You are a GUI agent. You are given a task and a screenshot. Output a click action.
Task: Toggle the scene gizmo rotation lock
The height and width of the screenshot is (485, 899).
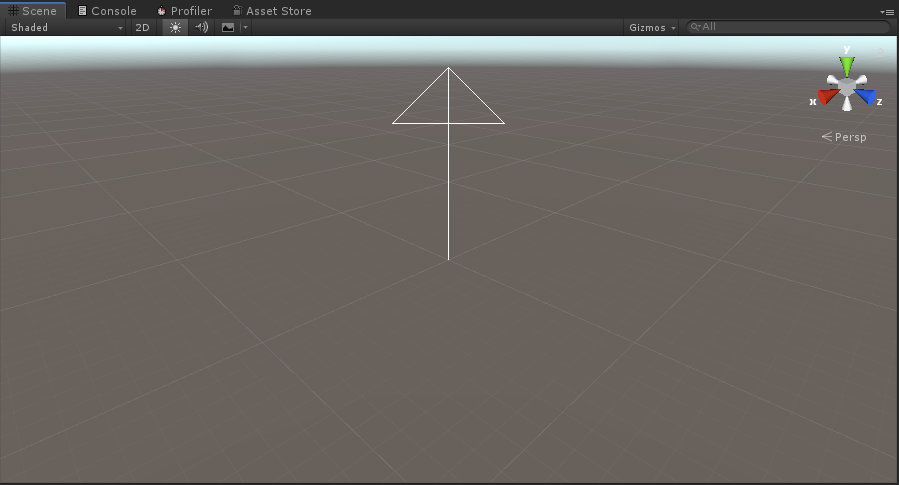pos(881,53)
